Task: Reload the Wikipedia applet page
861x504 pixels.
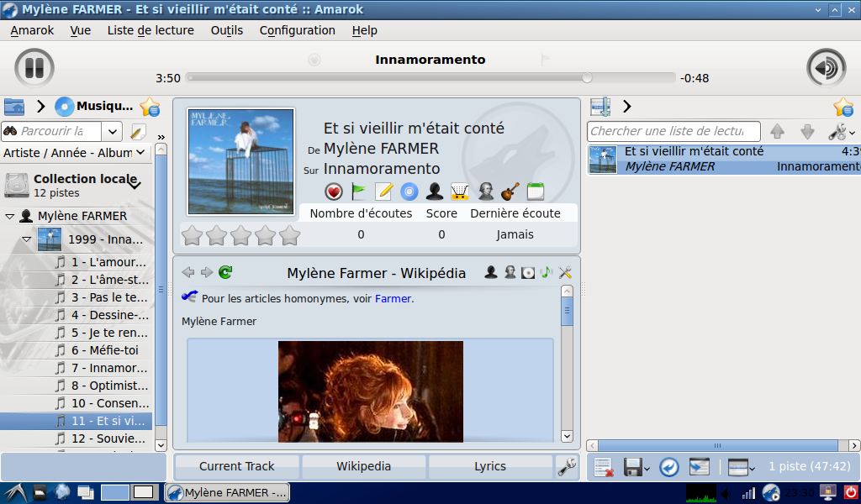Action: tap(225, 272)
